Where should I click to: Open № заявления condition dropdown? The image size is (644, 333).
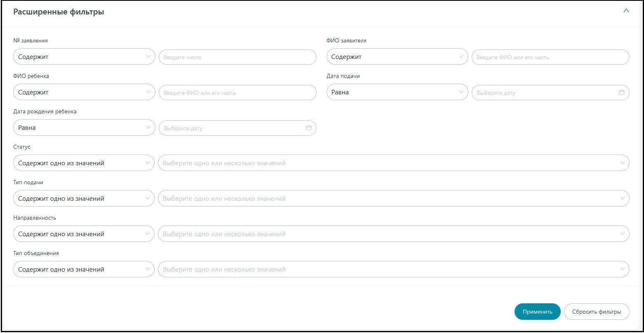(84, 57)
